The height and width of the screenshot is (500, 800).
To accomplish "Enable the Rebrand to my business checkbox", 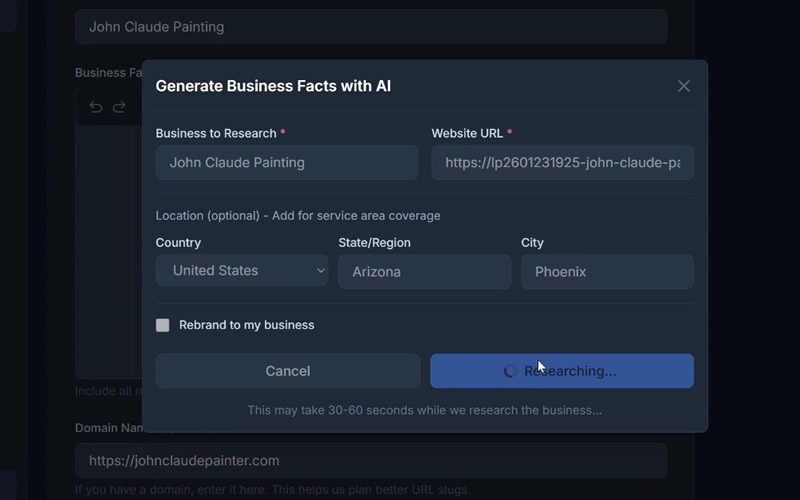I will tap(163, 325).
